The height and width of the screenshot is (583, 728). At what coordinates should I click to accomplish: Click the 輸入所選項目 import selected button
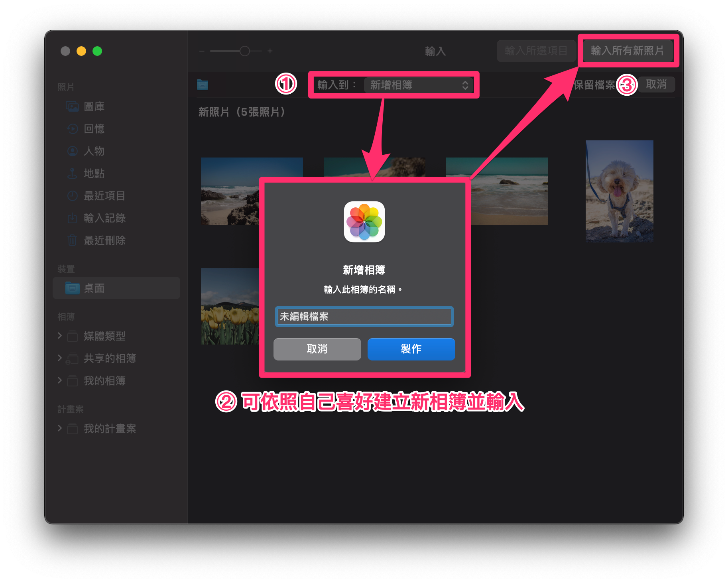click(x=536, y=51)
